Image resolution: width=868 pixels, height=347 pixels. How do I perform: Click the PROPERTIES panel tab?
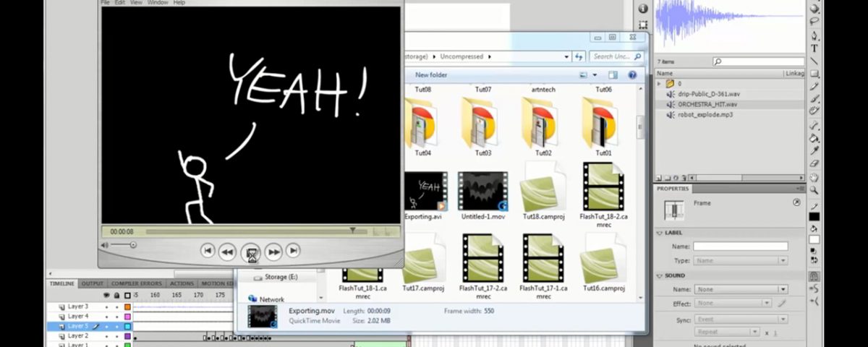tap(673, 189)
